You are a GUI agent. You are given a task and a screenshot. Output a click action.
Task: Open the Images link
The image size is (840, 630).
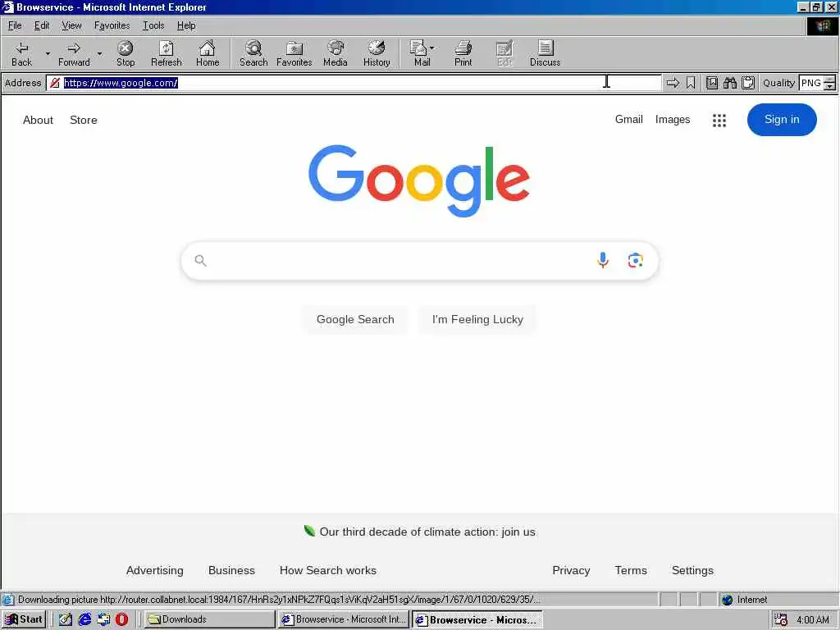673,120
